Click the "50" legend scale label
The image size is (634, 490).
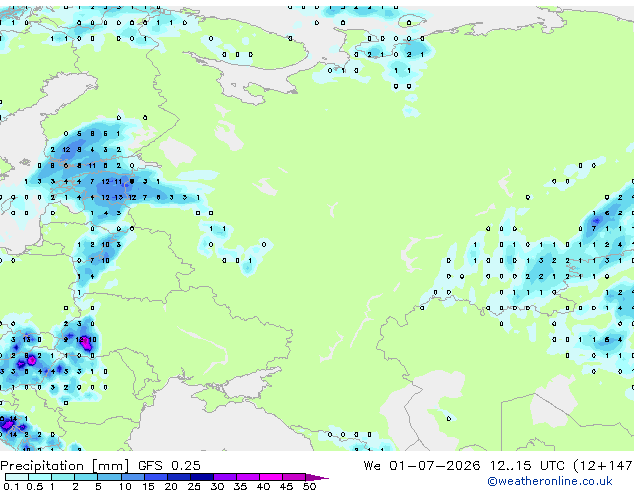point(309,486)
